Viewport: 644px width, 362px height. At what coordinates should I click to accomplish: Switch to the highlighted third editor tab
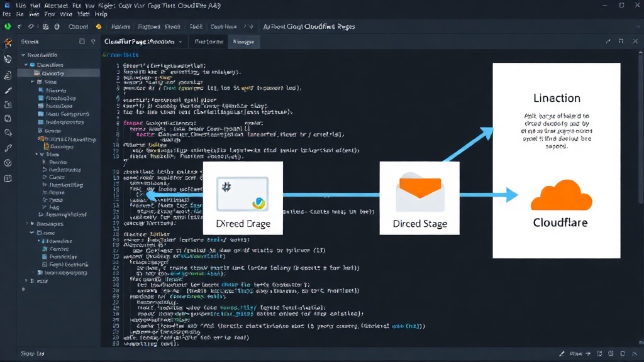(243, 42)
